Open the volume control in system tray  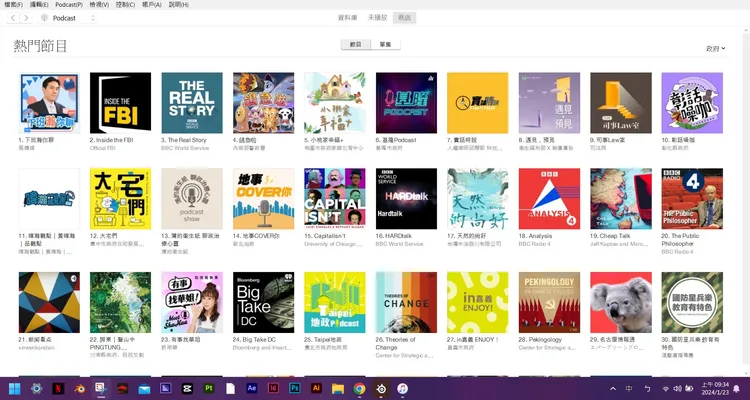pyautogui.click(x=677, y=389)
